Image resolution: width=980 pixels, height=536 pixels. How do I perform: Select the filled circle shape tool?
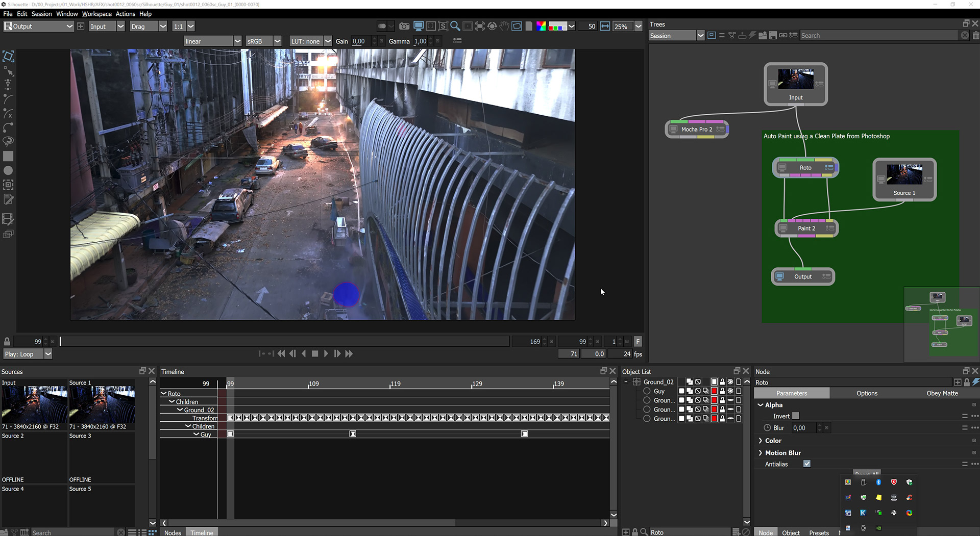[8, 171]
